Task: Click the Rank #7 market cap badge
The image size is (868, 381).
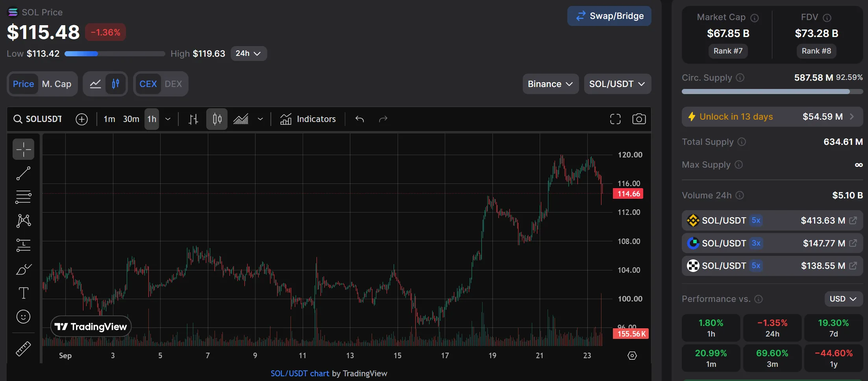Action: click(728, 51)
